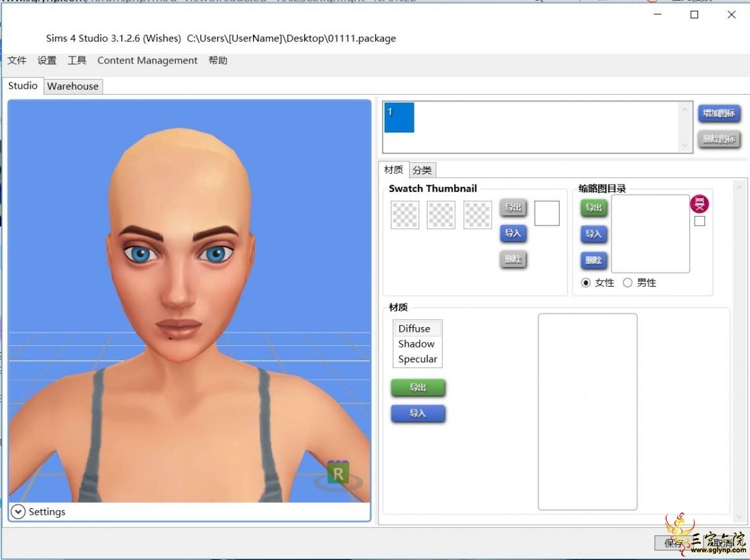The height and width of the screenshot is (560, 750).
Task: Tick the checkbox under the pink chair icon
Action: click(x=700, y=221)
